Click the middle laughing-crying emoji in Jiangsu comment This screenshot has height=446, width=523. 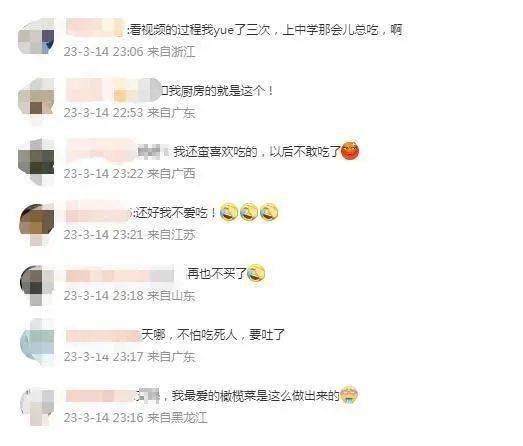point(249,212)
